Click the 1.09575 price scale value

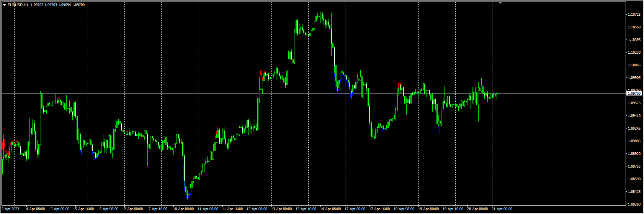click(634, 103)
